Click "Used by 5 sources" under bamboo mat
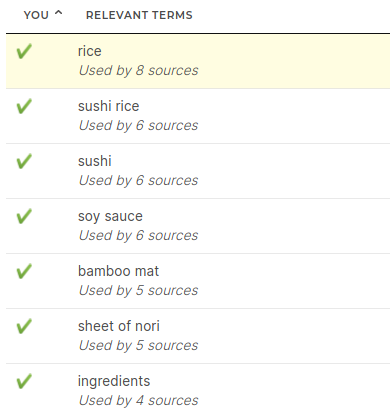Image resolution: width=390 pixels, height=417 pixels. coord(139,291)
